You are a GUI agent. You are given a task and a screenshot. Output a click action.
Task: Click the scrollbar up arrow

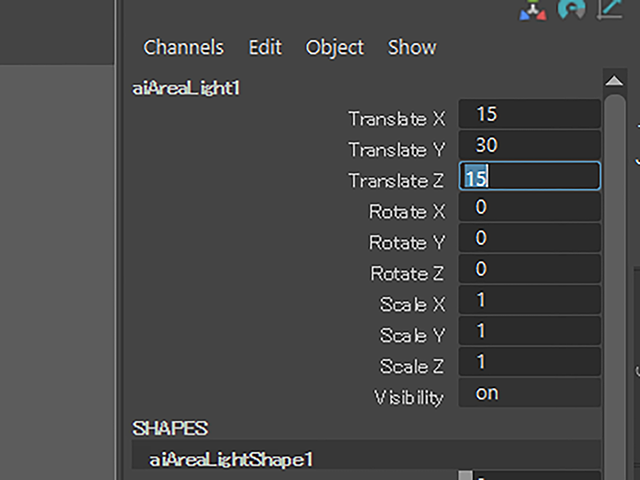click(x=614, y=81)
